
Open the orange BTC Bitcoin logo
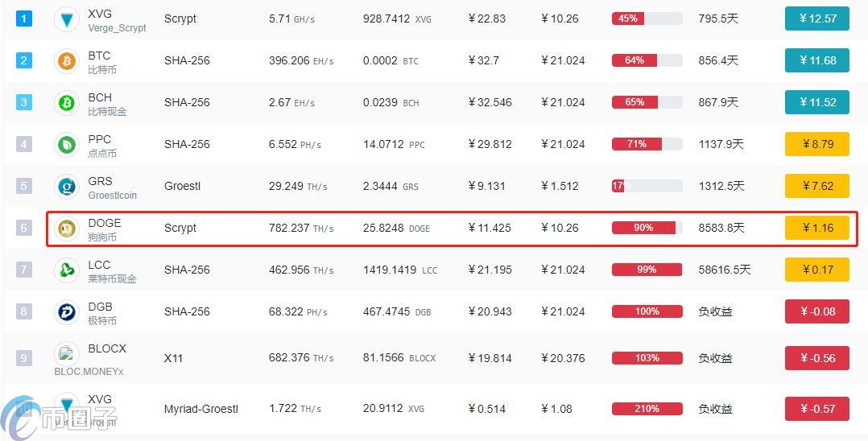[x=67, y=61]
